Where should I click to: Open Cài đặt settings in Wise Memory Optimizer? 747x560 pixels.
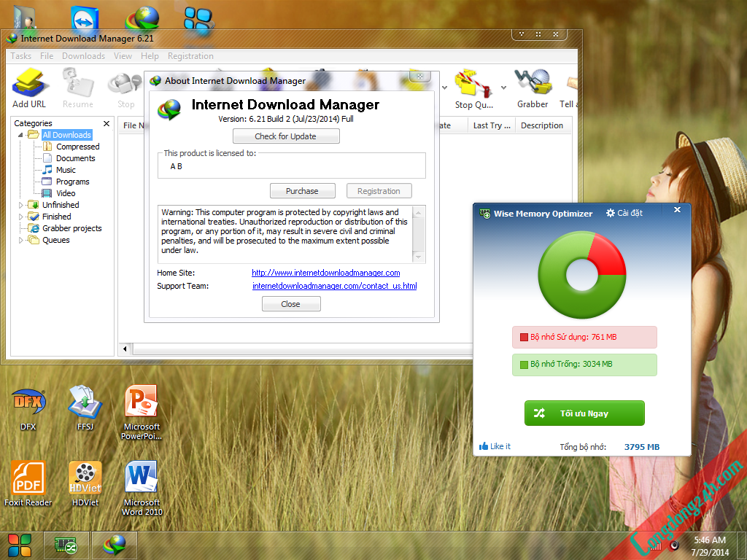tap(624, 213)
